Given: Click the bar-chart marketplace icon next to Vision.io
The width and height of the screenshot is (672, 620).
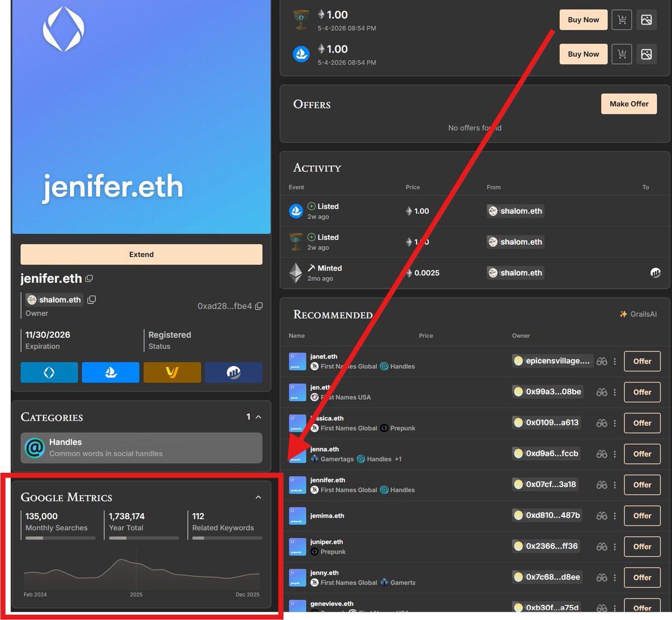Looking at the screenshot, I should (x=234, y=372).
